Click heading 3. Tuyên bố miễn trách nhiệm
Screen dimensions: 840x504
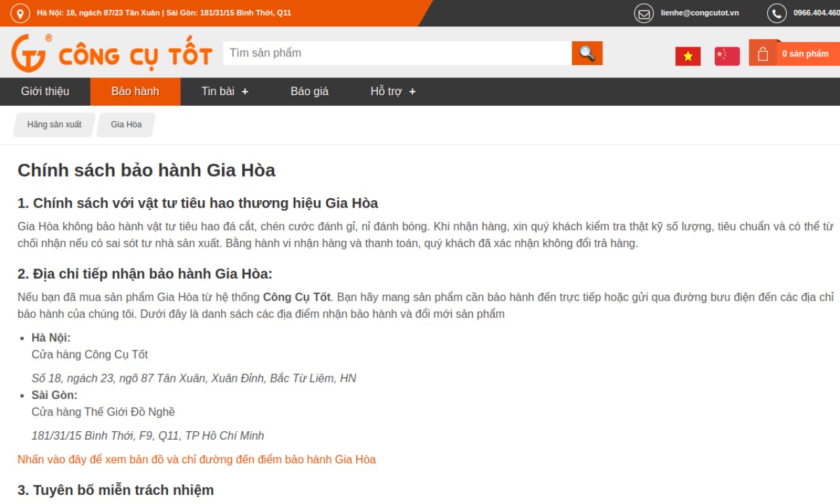(x=115, y=490)
